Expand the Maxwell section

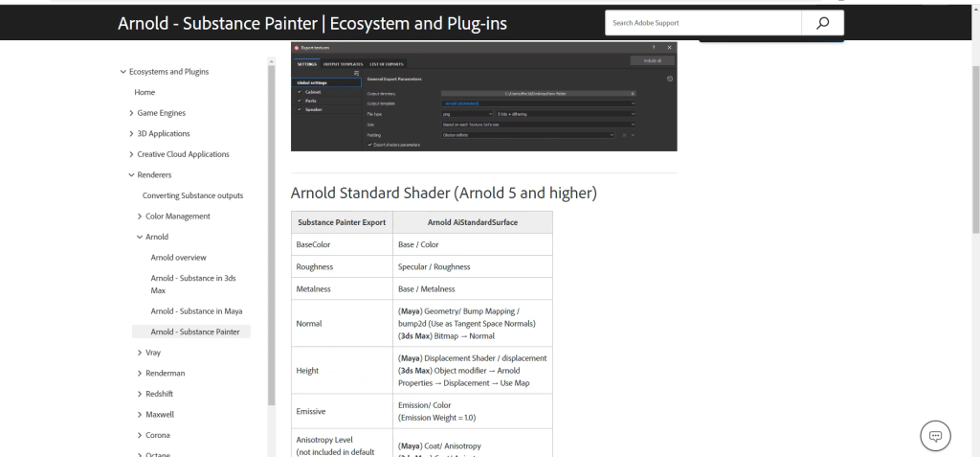(140, 415)
